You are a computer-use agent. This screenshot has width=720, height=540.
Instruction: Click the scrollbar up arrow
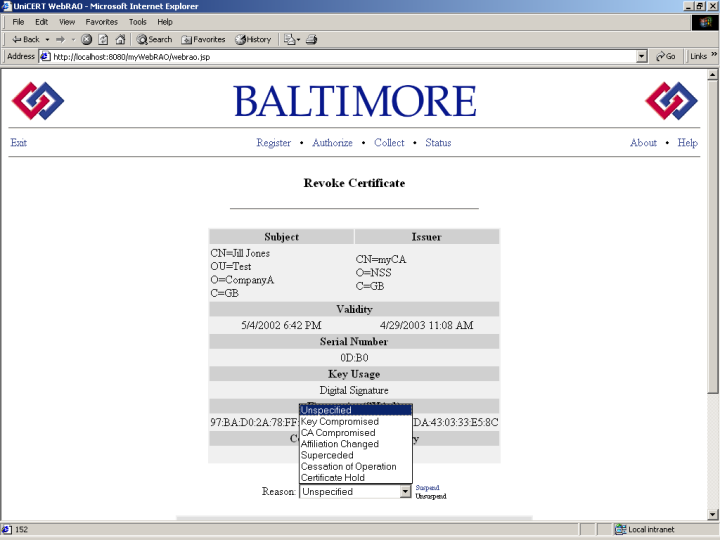tap(713, 74)
